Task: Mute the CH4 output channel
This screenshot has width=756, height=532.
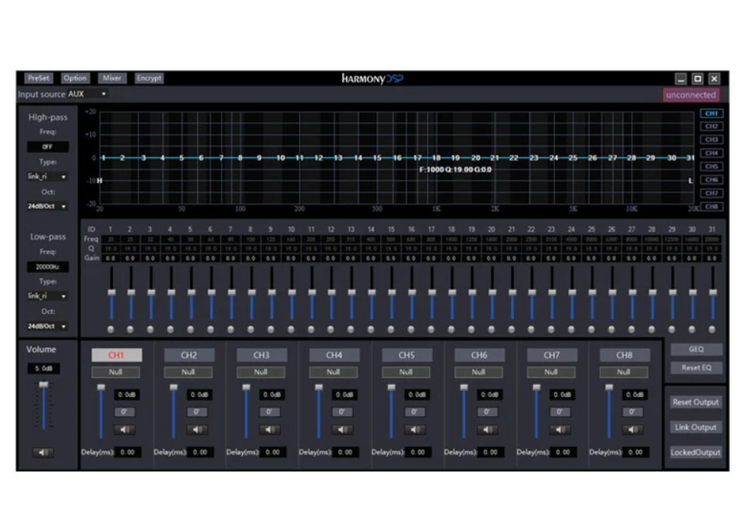Action: pos(342,430)
